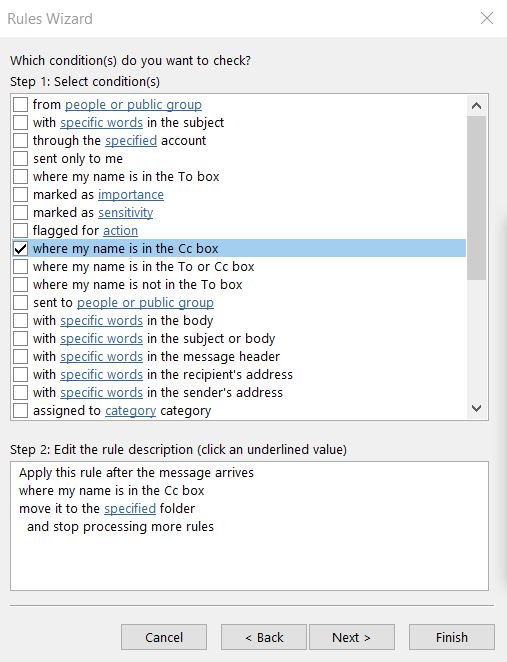This screenshot has height=662, width=507.
Task: Enable 'where my name is in the To box'
Action: [20, 176]
